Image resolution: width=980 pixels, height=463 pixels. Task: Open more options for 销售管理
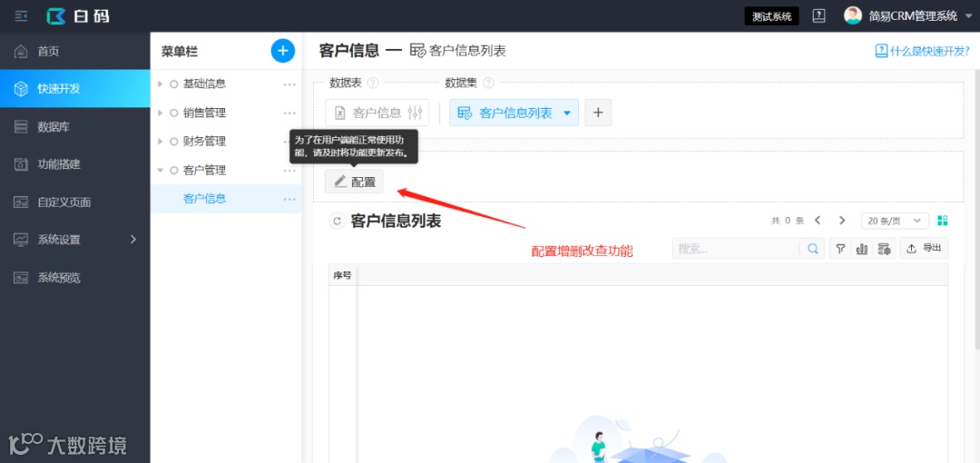289,113
